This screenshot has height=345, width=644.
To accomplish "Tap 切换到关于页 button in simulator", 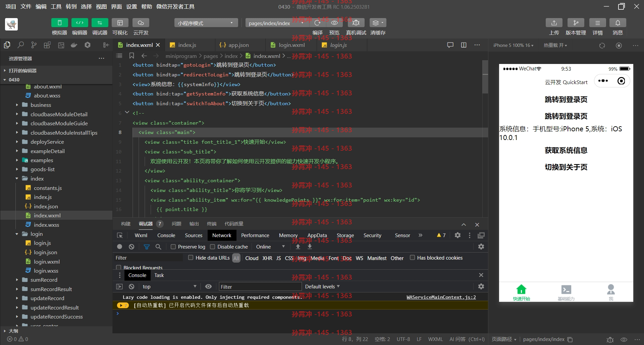I will tap(566, 167).
